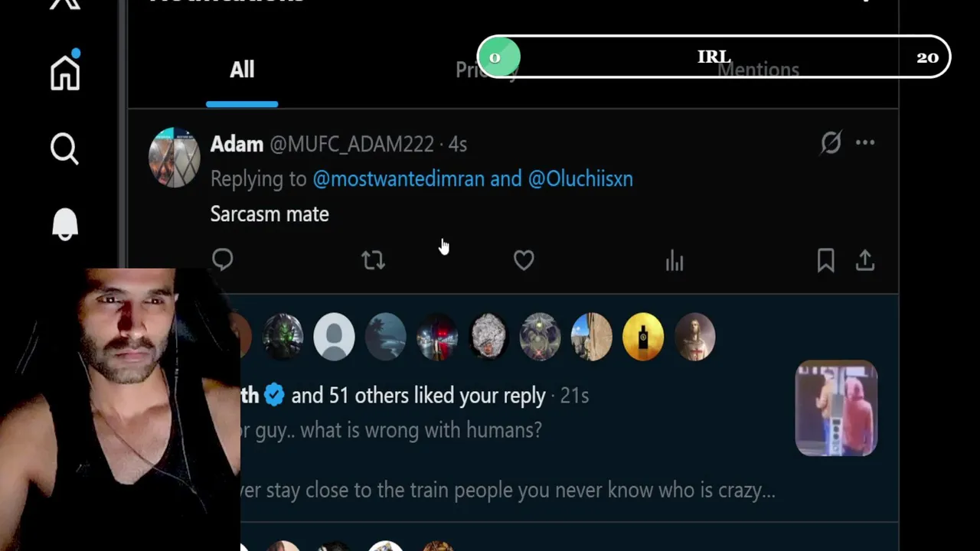
Task: Like Adam's tweet with heart icon
Action: [x=524, y=260]
